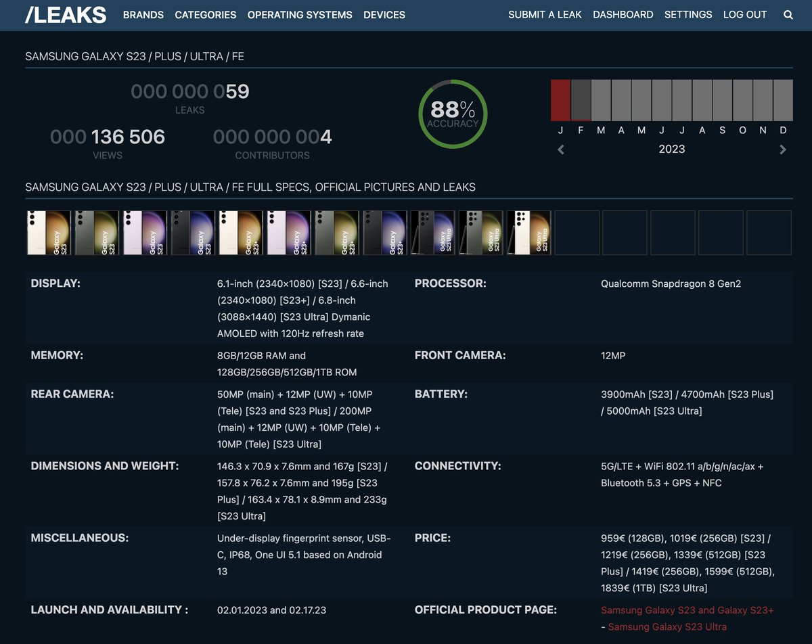View black Galaxy S23+ thumbnail
The height and width of the screenshot is (644, 812).
pos(384,233)
